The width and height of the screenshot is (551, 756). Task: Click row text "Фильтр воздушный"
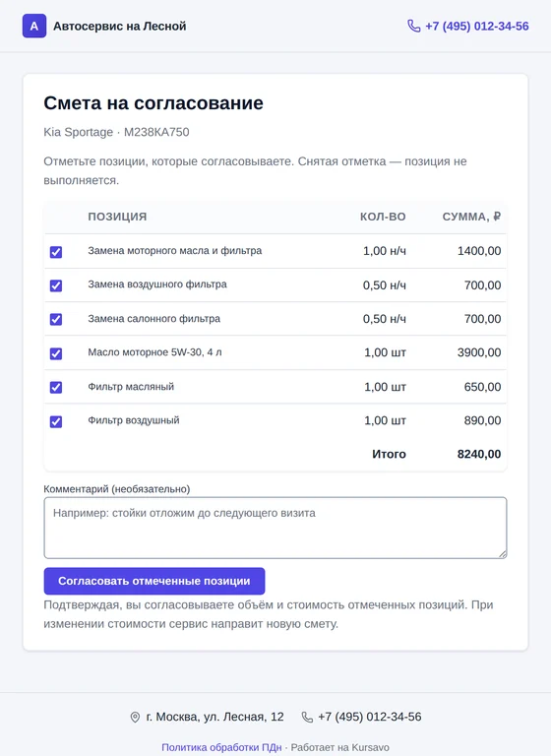tap(134, 420)
